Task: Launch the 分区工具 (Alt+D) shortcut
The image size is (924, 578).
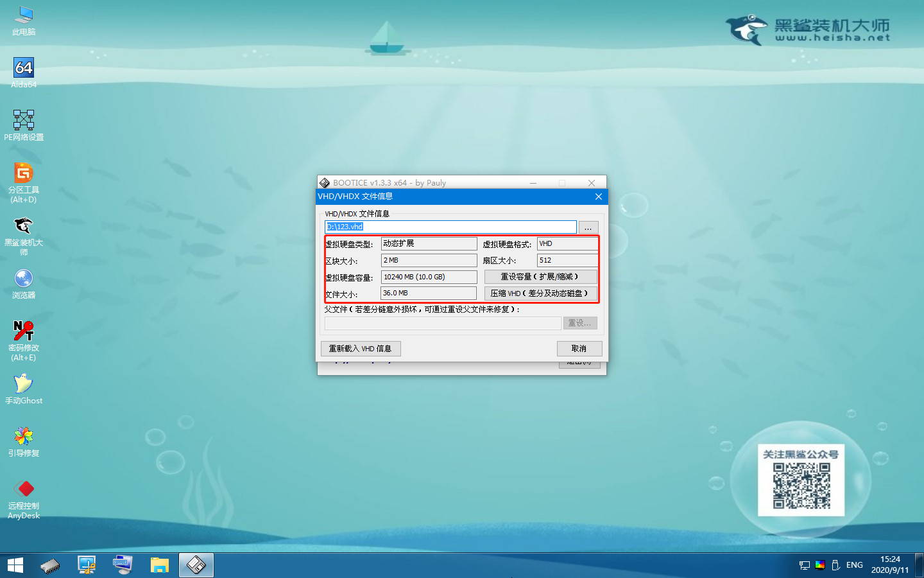Action: pyautogui.click(x=24, y=182)
